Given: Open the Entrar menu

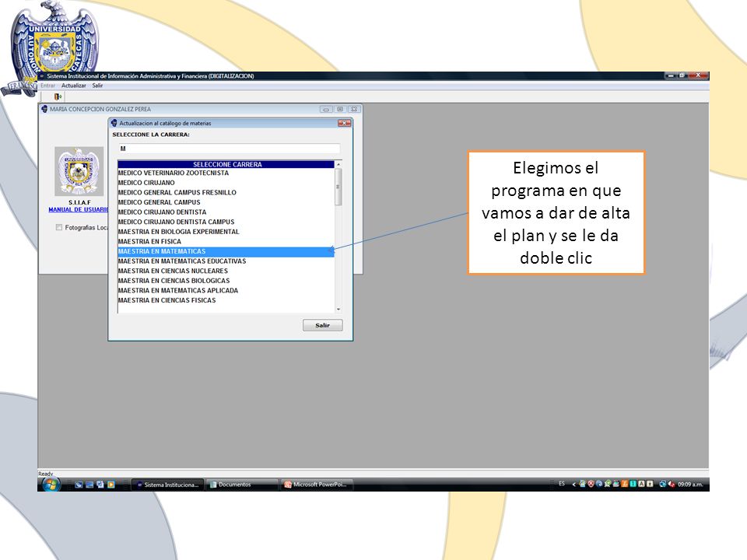Looking at the screenshot, I should click(47, 86).
